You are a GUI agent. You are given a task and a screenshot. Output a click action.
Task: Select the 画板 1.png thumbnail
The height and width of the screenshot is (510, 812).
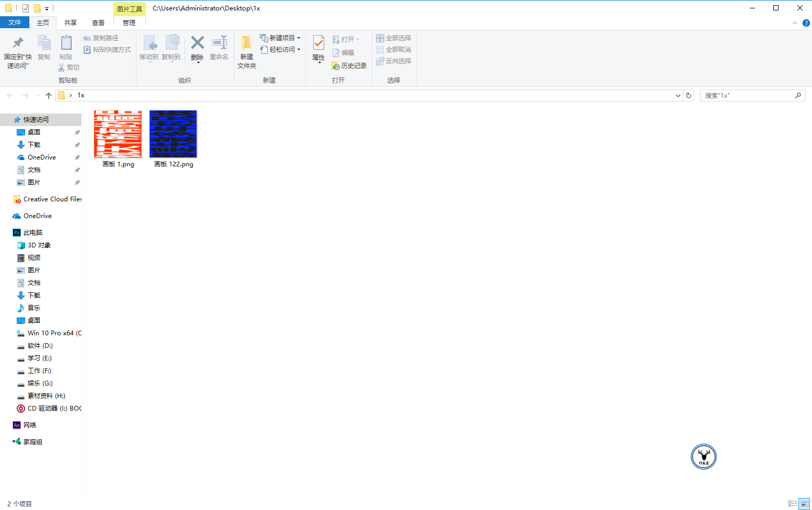118,134
